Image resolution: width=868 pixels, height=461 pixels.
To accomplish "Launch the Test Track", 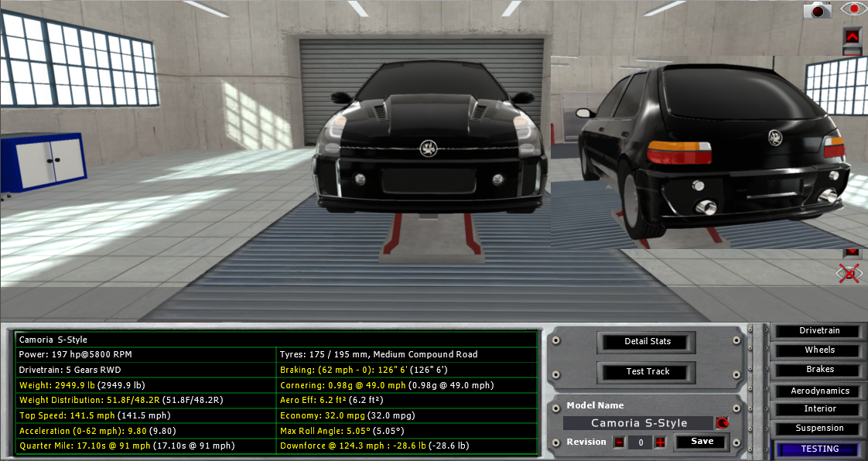I will point(648,372).
